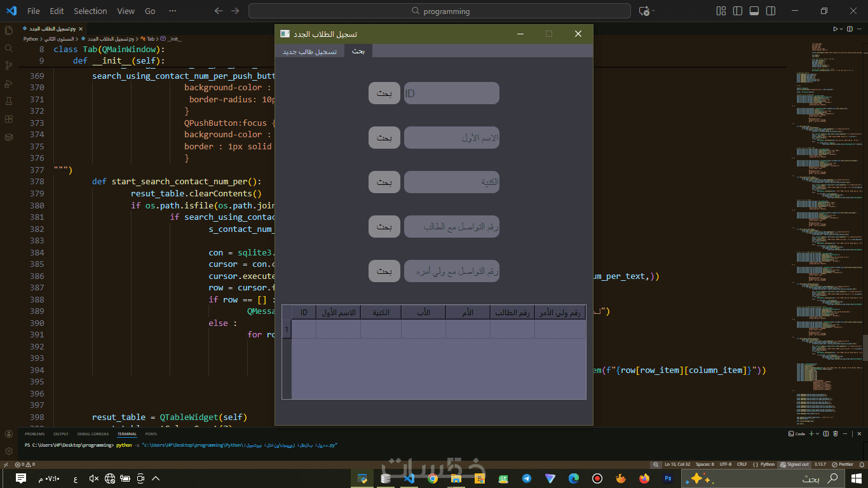
Task: Open Source Control in the activity bar
Action: point(9,65)
